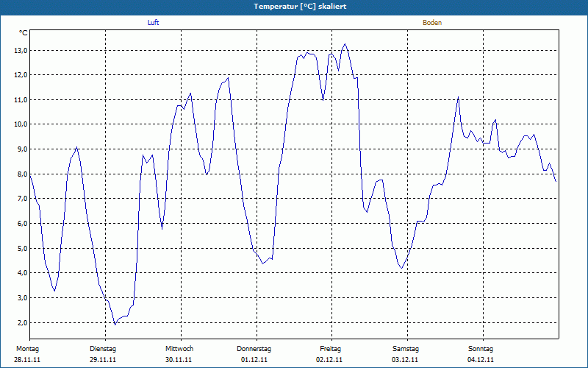Click the 10,0 y-axis value
588x368 pixels.
[21, 124]
